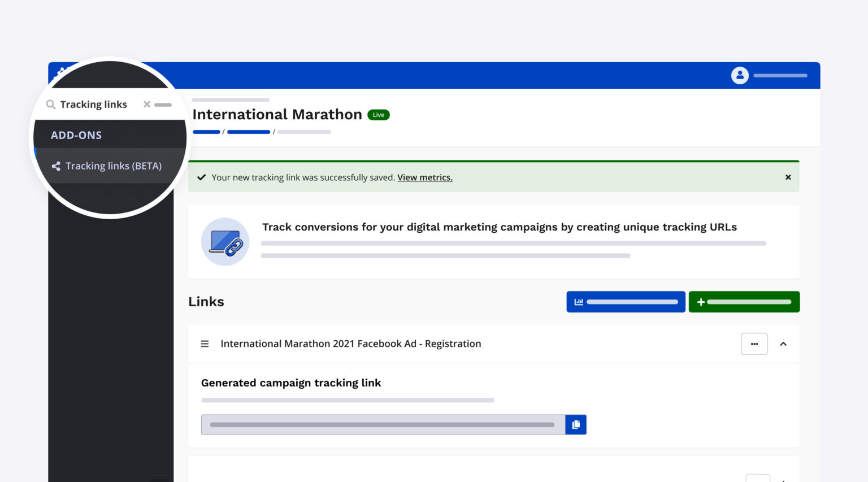The height and width of the screenshot is (482, 868).
Task: Open the overflow menu for the Facebook Ad link
Action: [754, 344]
